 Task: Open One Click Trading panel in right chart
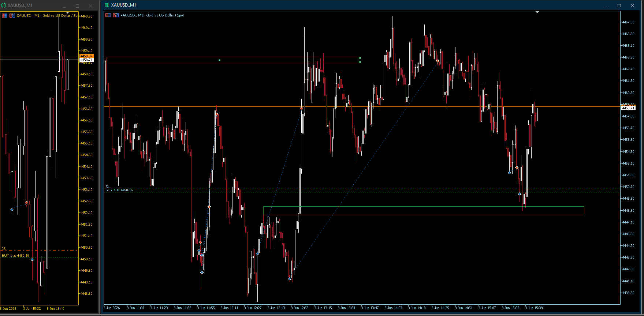tap(108, 15)
